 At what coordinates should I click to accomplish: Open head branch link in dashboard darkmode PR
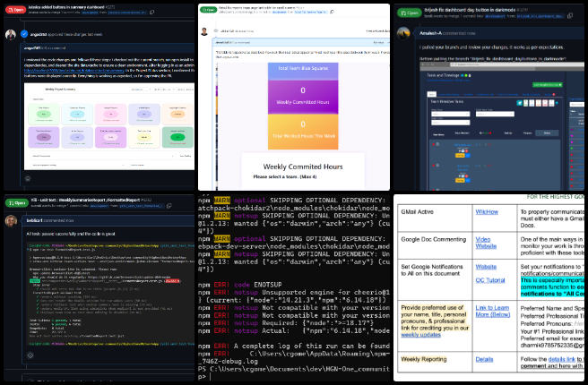[x=540, y=16]
